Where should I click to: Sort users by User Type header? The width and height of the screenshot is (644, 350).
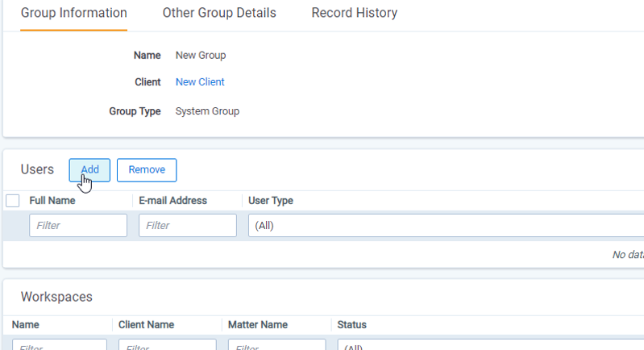(x=271, y=201)
